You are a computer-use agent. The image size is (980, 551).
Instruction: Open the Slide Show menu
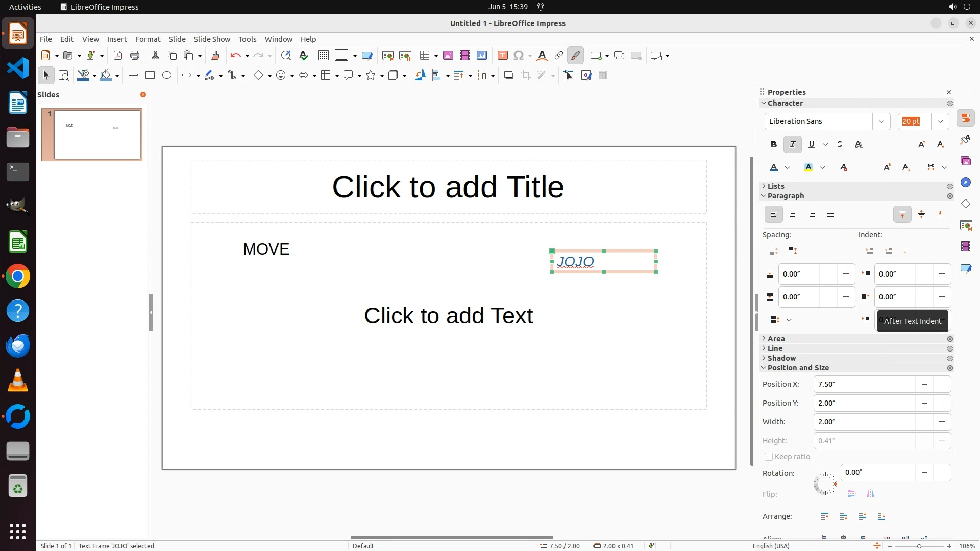click(x=212, y=39)
